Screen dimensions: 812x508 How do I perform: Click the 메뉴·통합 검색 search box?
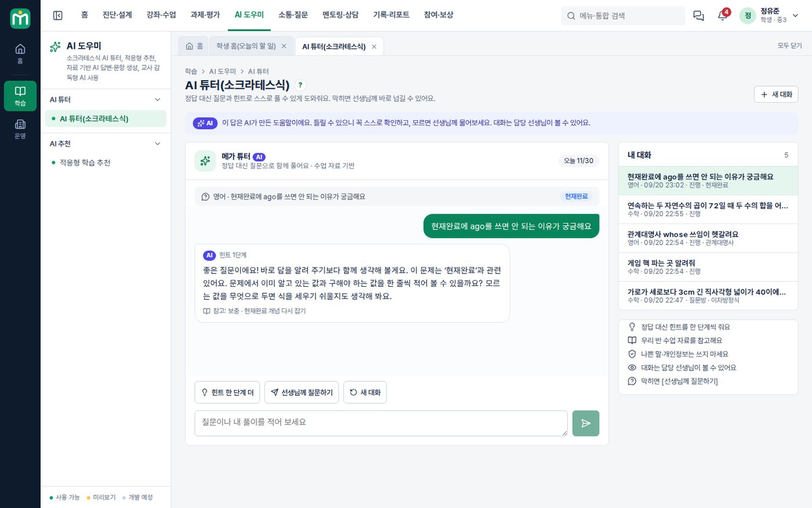point(623,16)
